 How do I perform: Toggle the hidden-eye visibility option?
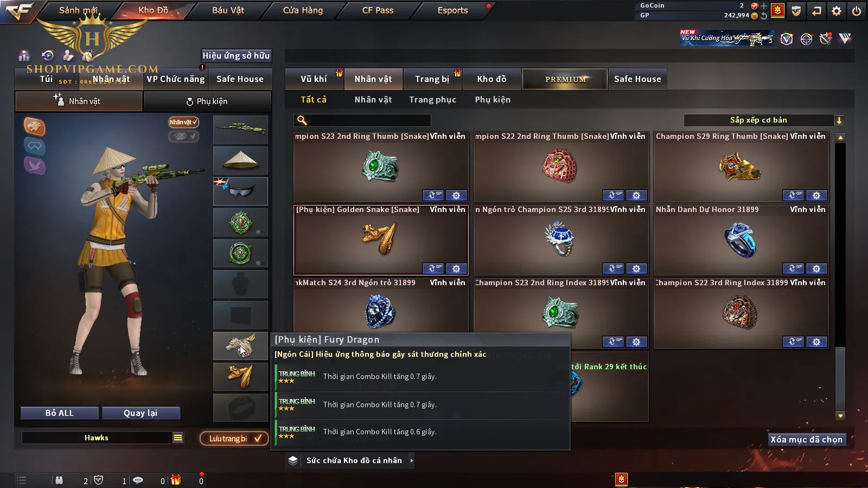[x=183, y=136]
